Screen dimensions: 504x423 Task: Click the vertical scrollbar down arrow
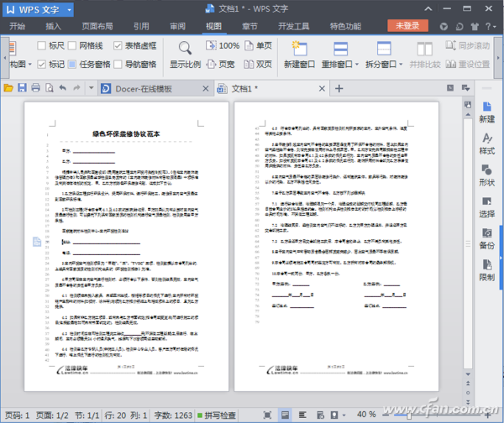pyautogui.click(x=468, y=374)
